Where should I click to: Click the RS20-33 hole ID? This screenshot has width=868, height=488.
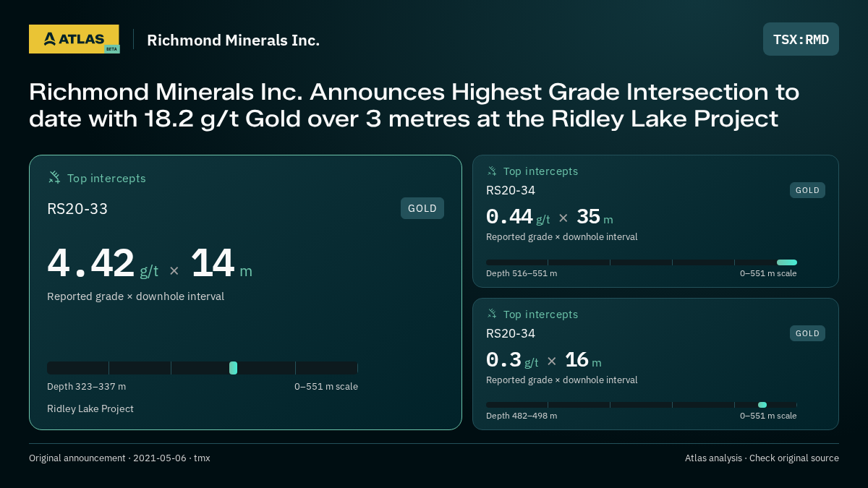[x=77, y=209]
